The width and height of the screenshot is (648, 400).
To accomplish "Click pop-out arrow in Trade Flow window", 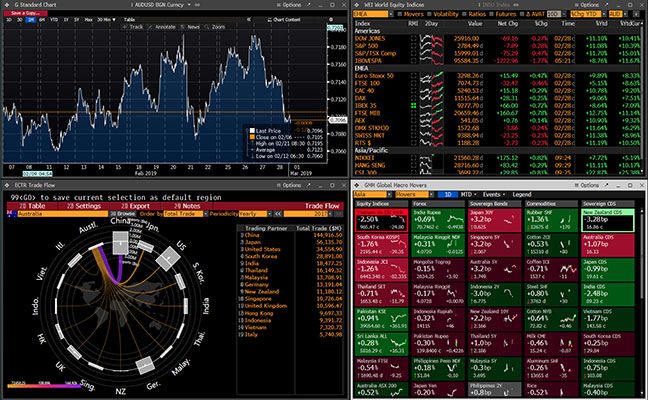I will click(309, 185).
